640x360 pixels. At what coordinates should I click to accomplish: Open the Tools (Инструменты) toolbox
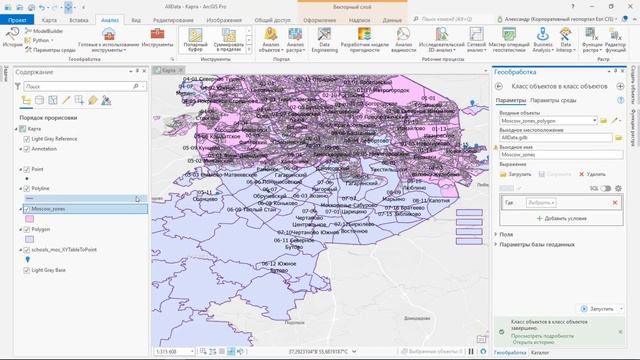coord(157,38)
